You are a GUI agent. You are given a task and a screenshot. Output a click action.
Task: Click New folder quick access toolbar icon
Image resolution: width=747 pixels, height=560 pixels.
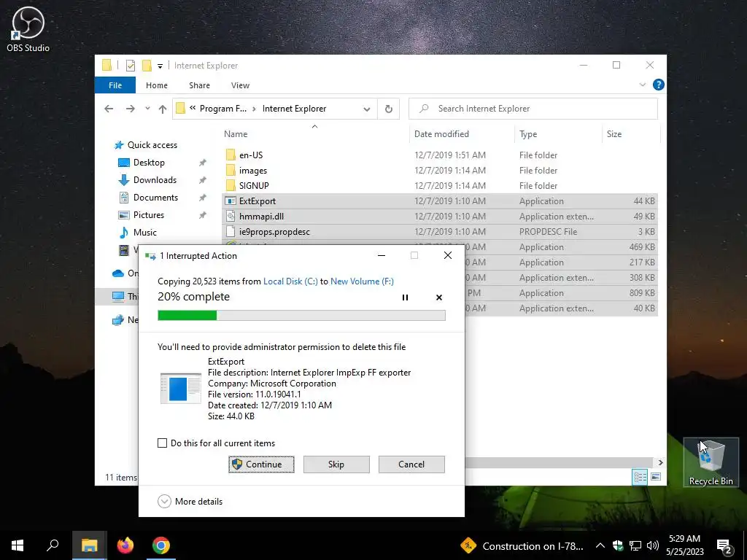point(147,66)
